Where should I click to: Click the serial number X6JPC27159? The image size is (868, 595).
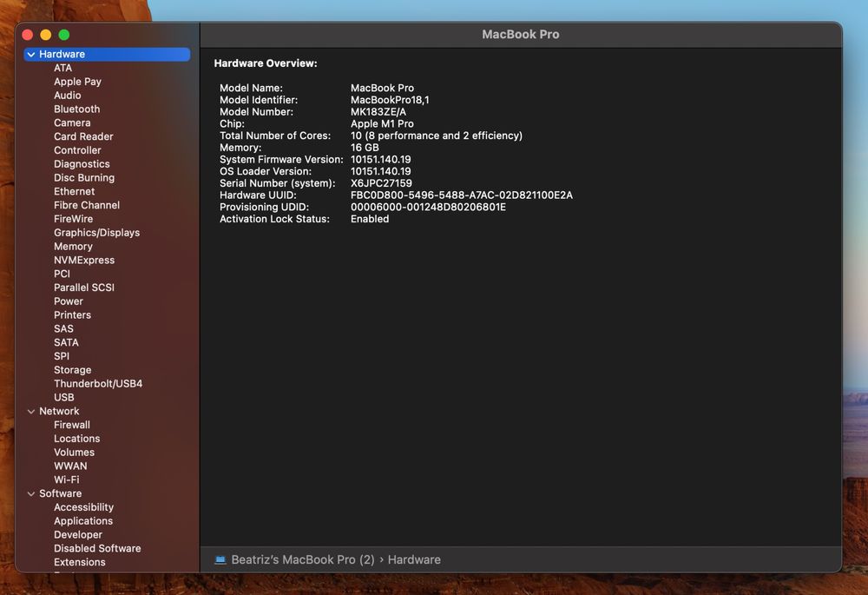[381, 183]
